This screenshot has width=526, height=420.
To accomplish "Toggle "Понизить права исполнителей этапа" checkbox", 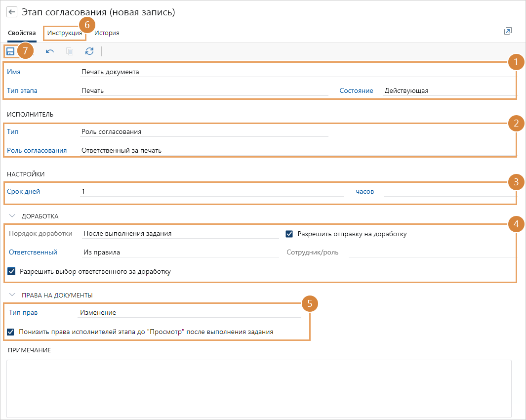I will [x=11, y=332].
